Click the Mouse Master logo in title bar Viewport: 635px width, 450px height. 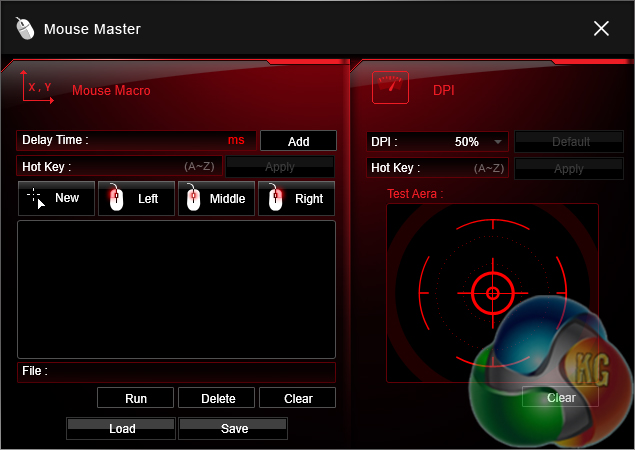tap(26, 29)
